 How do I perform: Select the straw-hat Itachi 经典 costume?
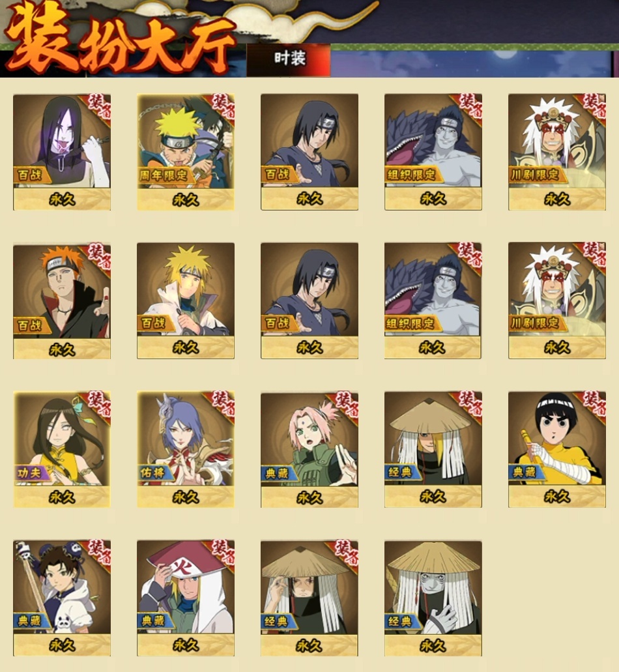pyautogui.click(x=309, y=598)
